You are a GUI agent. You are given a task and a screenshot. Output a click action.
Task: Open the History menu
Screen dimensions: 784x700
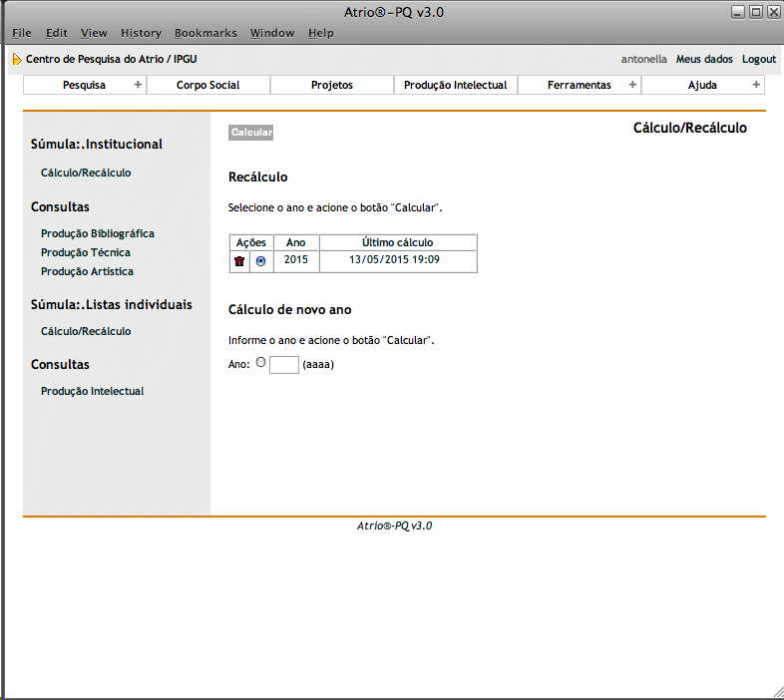[141, 33]
